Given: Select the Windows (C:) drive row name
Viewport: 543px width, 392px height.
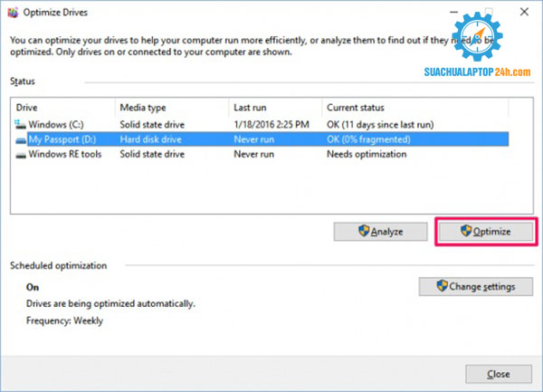Looking at the screenshot, I should pos(56,124).
